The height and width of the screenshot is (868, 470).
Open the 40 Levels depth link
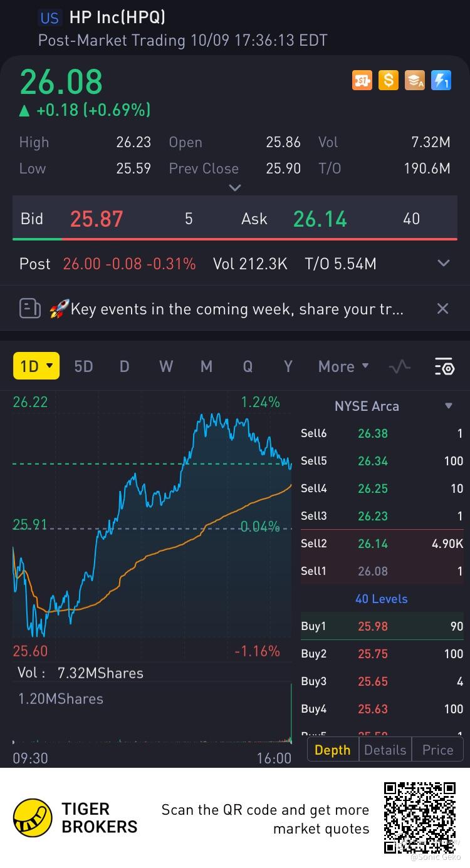click(381, 598)
